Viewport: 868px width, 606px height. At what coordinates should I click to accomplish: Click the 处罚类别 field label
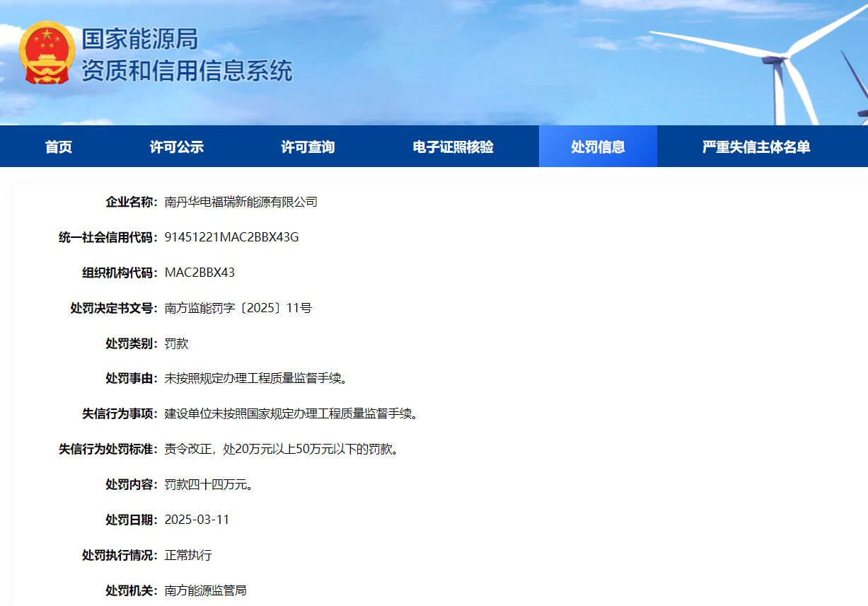point(132,343)
